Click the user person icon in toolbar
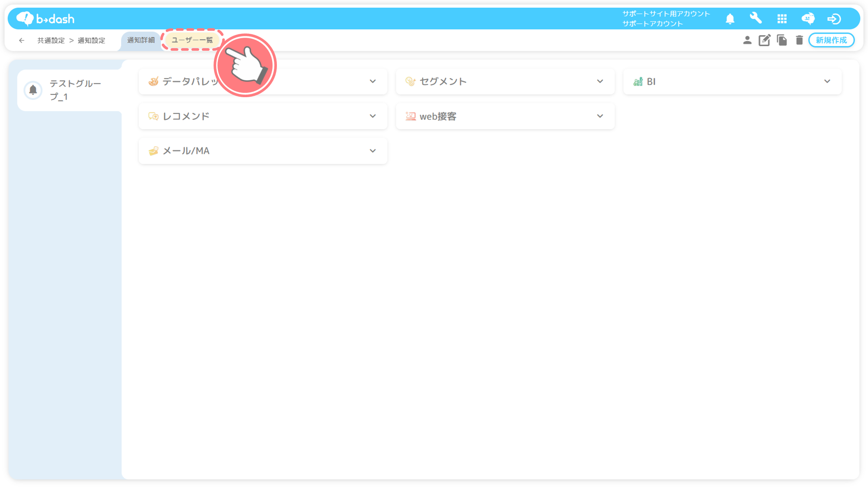This screenshot has width=868, height=488. click(x=747, y=40)
